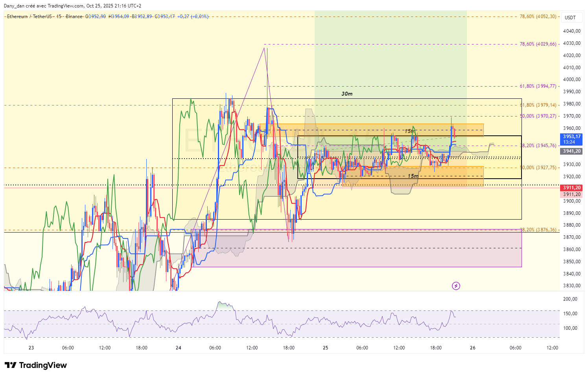The image size is (588, 377).
Task: Click the blue current price tag 3953,17
Action: [571, 139]
